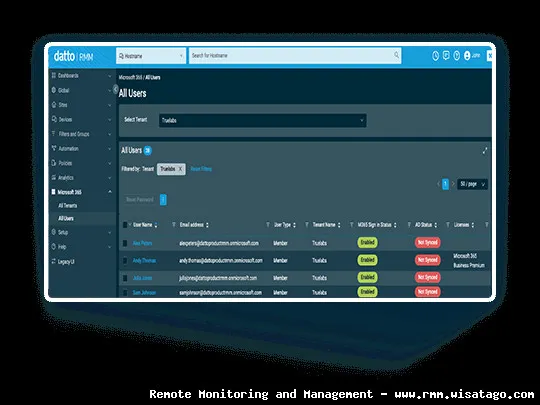Filter the AD Status column
This screenshot has height=405, width=540.
[448, 225]
